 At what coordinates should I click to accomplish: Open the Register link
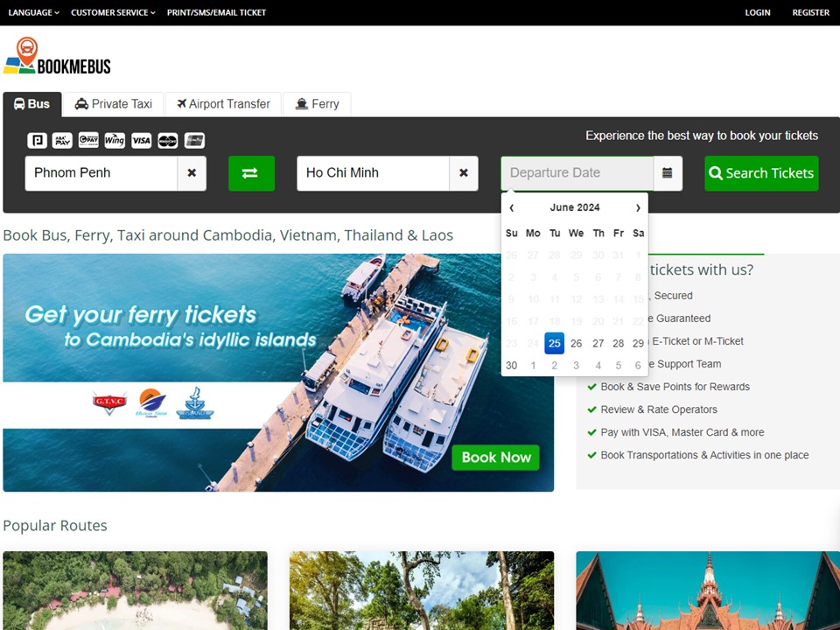click(810, 12)
